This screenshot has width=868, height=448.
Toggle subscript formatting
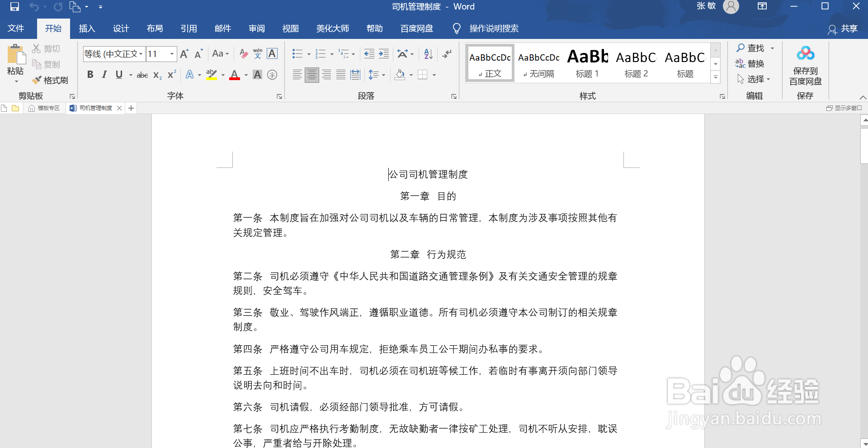point(156,74)
